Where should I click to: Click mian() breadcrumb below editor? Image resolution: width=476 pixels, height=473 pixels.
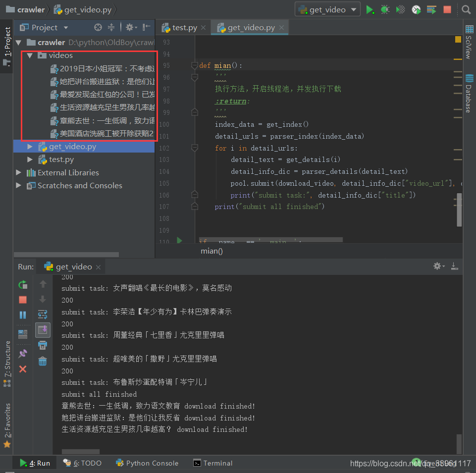pos(212,251)
